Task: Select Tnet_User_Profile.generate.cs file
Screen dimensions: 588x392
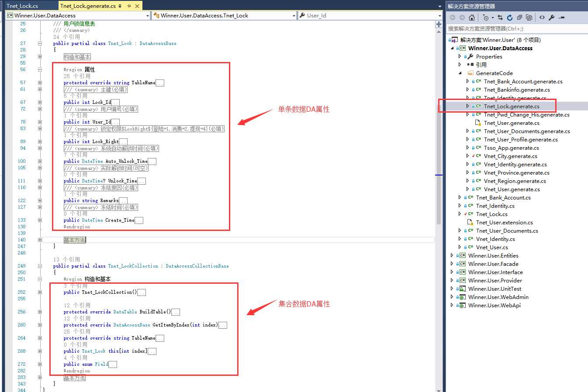Action: click(x=521, y=139)
